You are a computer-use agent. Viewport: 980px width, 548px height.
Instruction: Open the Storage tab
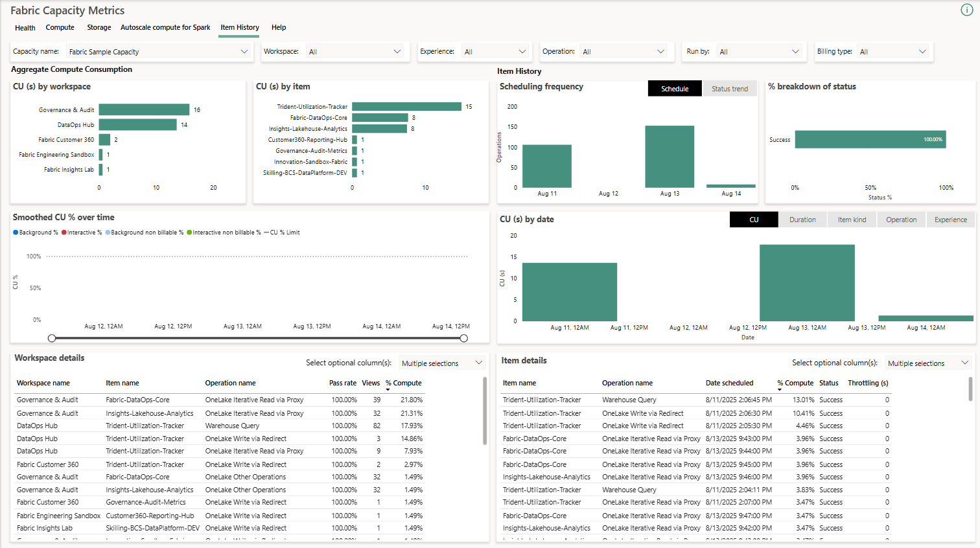coord(99,28)
